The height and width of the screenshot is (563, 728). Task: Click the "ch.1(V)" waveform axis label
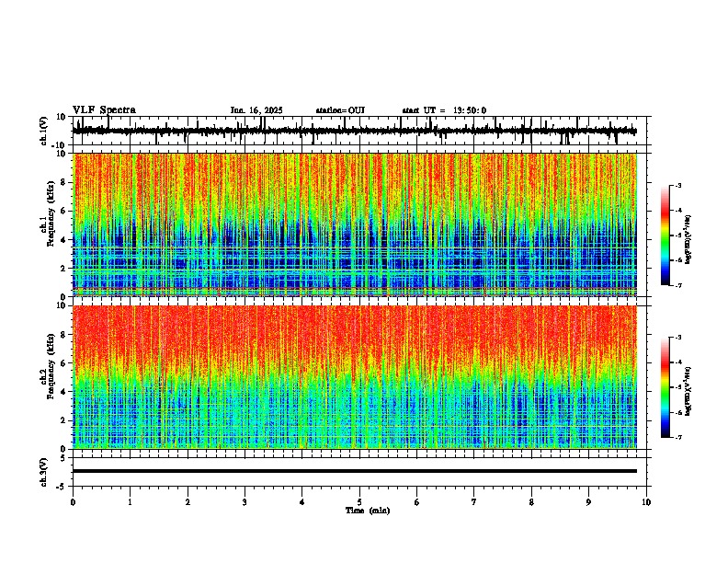coord(44,131)
